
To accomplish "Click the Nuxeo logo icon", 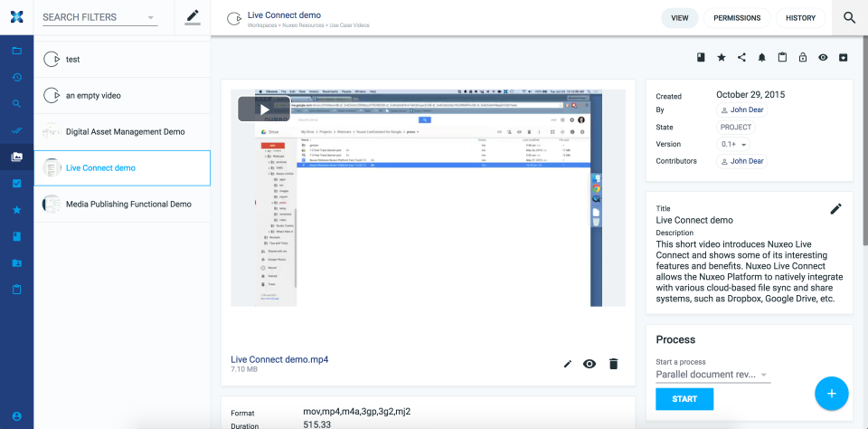I will click(x=16, y=16).
